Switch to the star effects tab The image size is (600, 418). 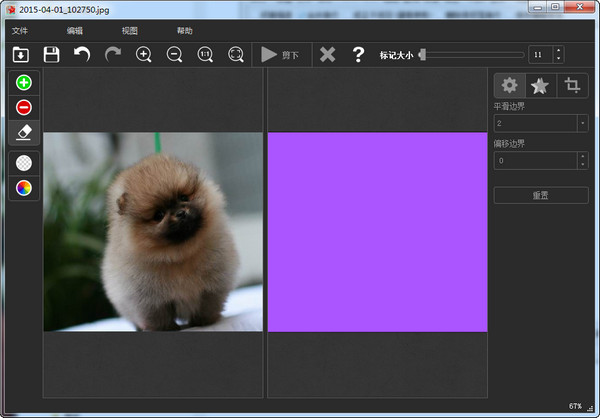pos(540,85)
